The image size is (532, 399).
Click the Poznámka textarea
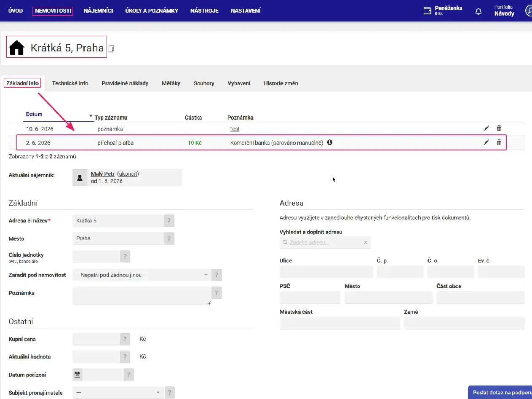pos(142,296)
